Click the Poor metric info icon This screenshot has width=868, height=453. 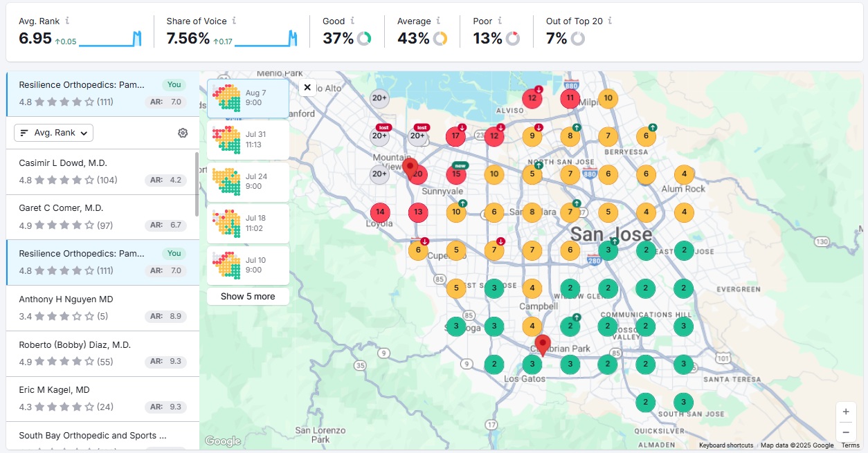[500, 21]
